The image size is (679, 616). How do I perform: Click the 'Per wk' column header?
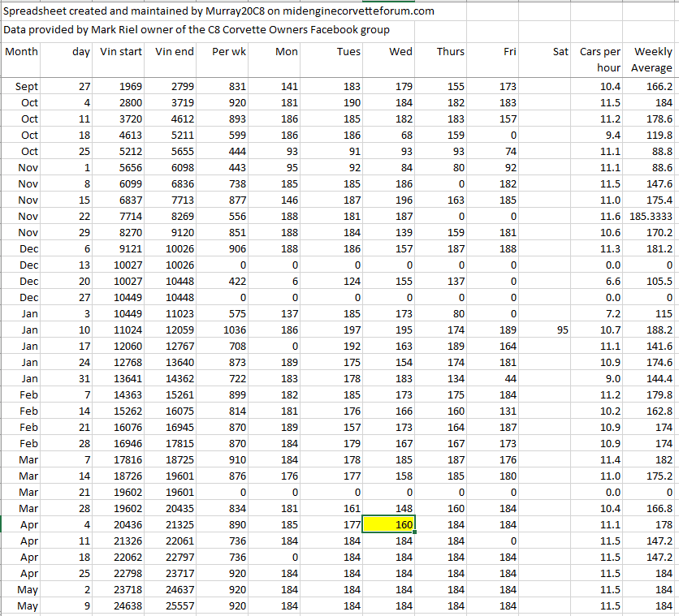pyautogui.click(x=228, y=52)
